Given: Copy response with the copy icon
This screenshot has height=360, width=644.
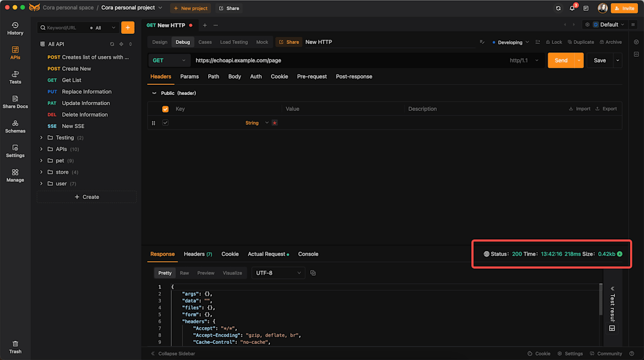Looking at the screenshot, I should tap(313, 273).
